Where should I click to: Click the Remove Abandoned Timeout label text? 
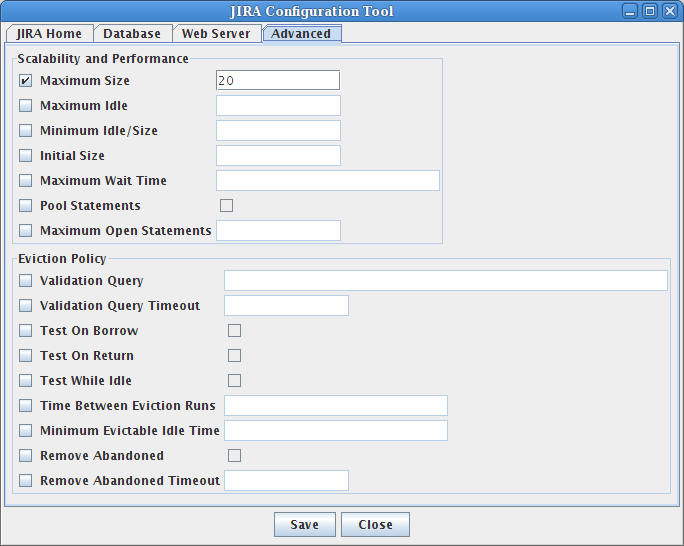coord(130,481)
